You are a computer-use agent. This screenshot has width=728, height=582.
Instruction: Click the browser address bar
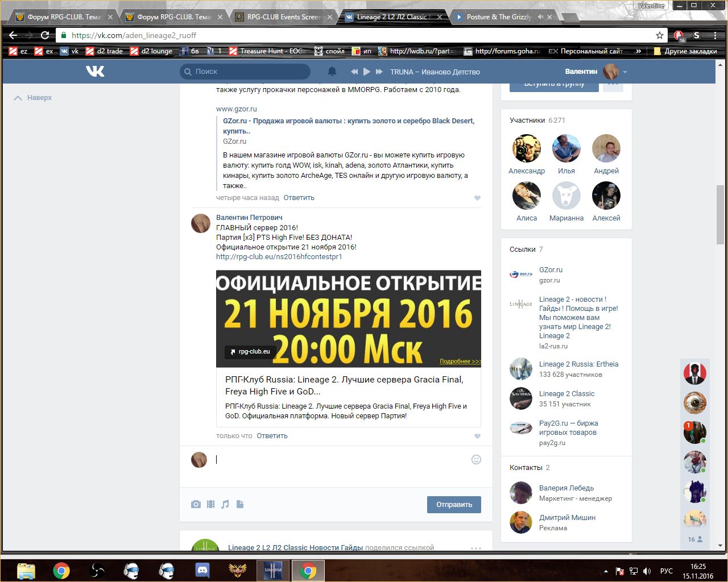(x=361, y=35)
